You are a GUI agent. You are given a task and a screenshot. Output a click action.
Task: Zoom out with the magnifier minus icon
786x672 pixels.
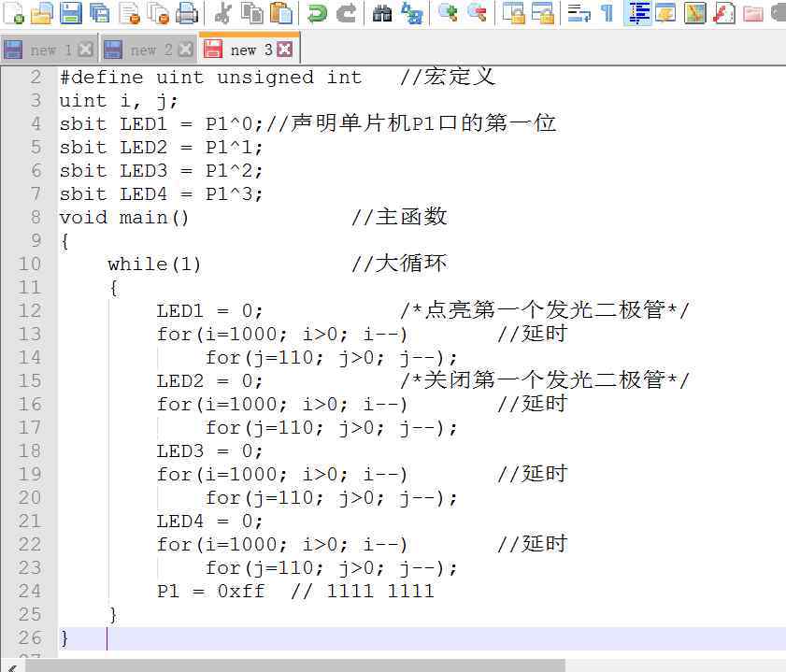pyautogui.click(x=478, y=12)
